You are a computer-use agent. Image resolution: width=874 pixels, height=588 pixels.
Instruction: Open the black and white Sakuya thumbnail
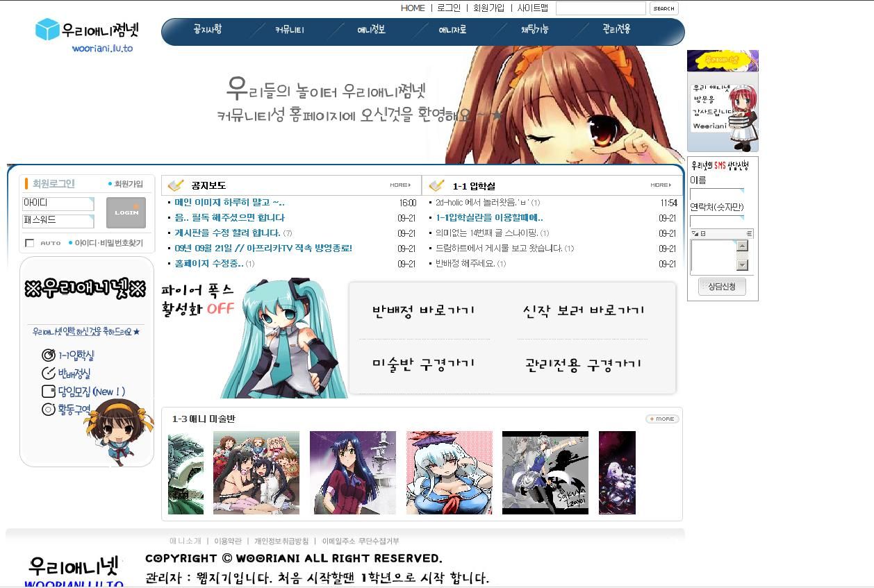click(x=545, y=473)
